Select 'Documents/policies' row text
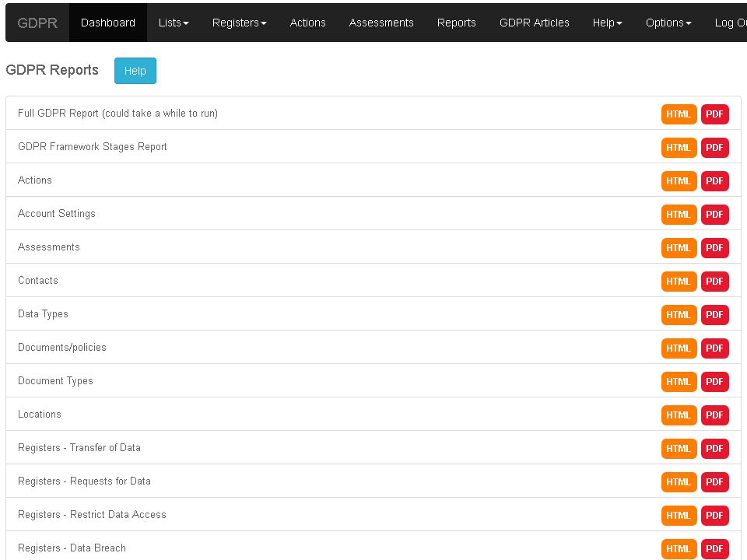Screen dimensions: 747x560 [x=62, y=347]
